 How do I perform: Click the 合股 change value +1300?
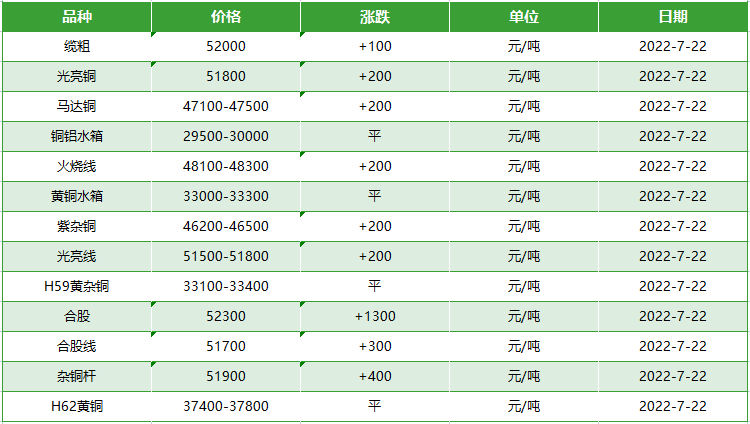(375, 316)
